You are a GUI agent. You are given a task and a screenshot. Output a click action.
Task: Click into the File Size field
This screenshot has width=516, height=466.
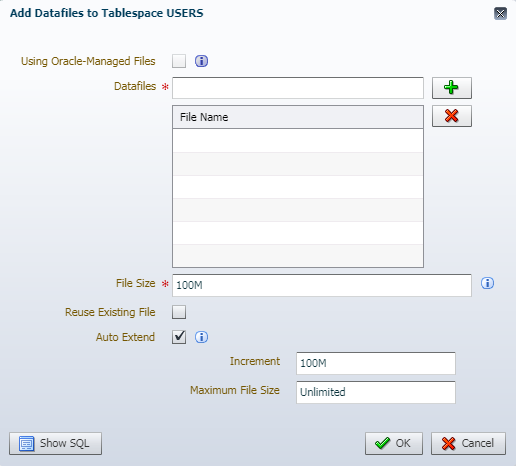[322, 285]
